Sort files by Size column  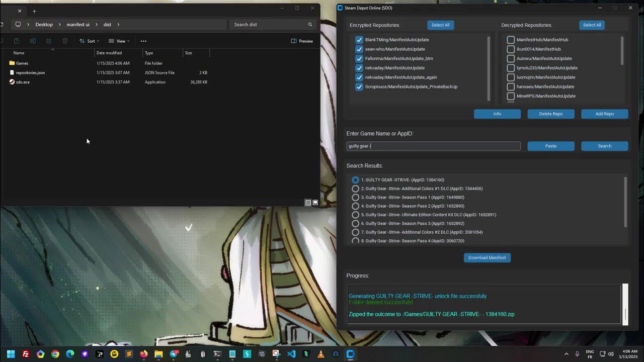pyautogui.click(x=188, y=53)
